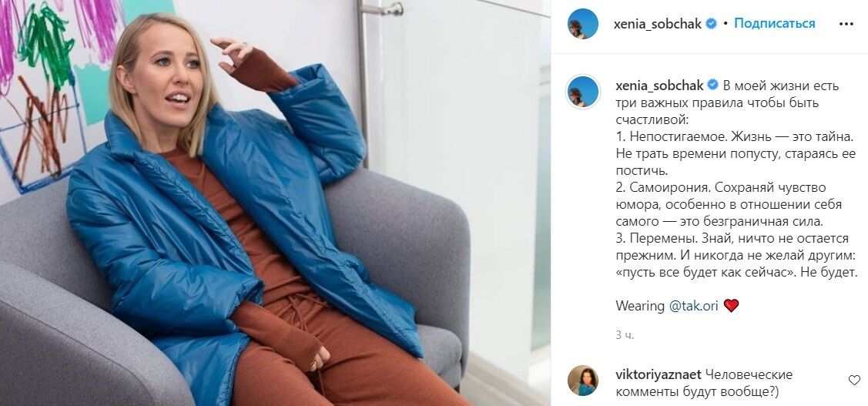This screenshot has width=868, height=406.
Task: Follow the account via Подписаться
Action: click(775, 23)
